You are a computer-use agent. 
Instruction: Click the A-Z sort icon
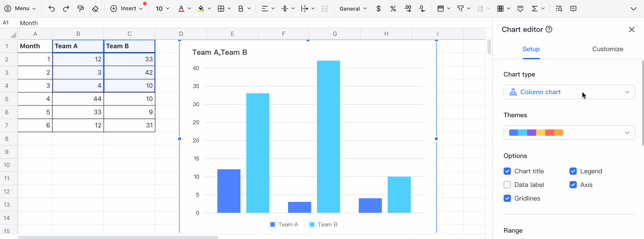[x=480, y=9]
